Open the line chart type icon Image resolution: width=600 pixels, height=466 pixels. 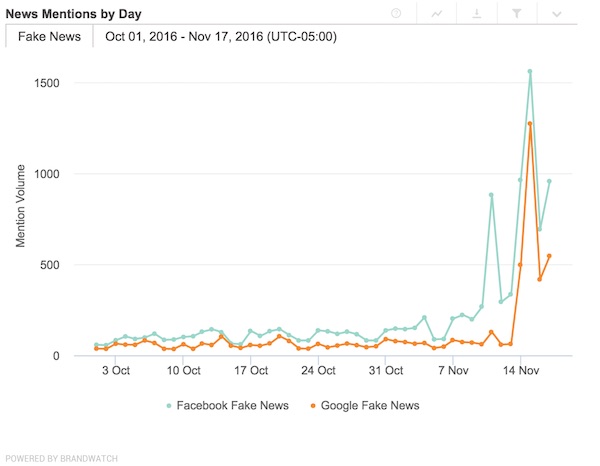pos(437,13)
